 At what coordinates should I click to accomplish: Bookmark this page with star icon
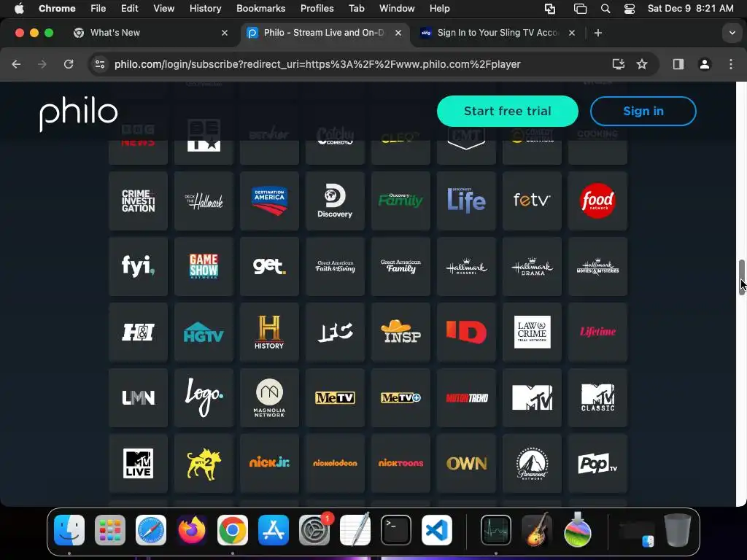coord(642,64)
